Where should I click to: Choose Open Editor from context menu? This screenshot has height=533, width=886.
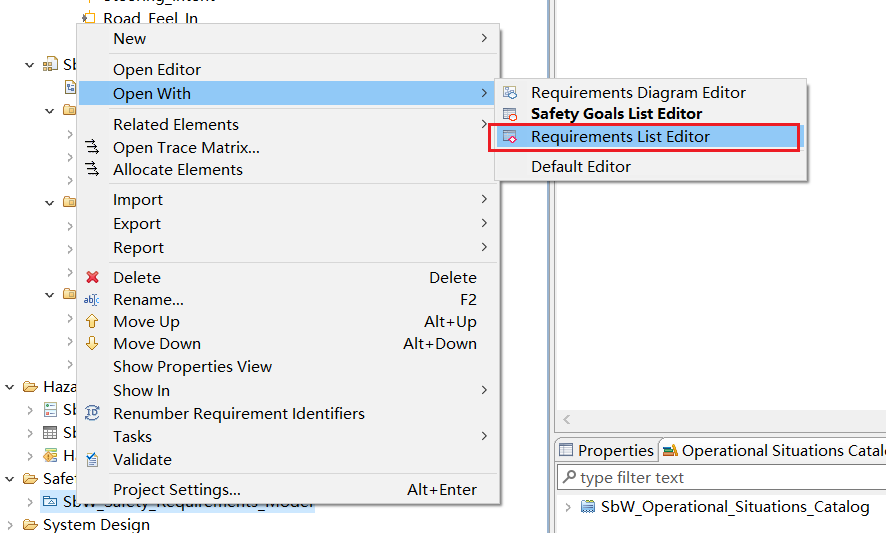click(x=288, y=70)
